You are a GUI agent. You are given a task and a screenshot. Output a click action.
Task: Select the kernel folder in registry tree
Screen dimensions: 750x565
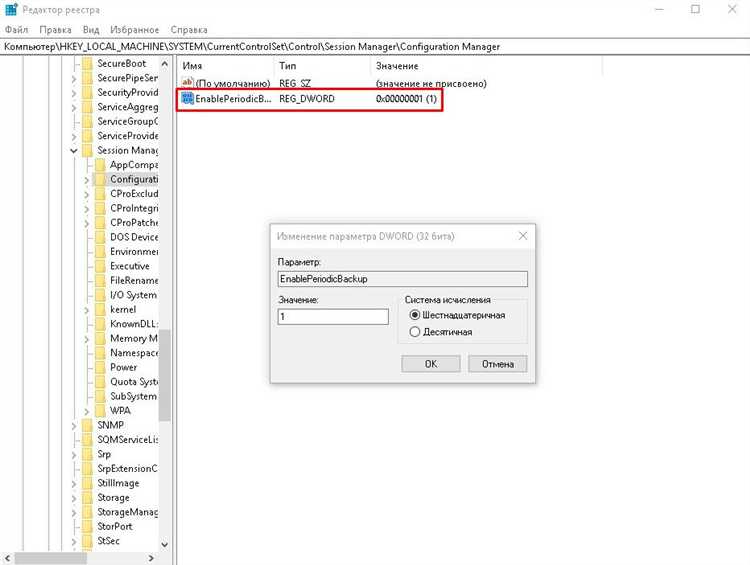click(122, 310)
